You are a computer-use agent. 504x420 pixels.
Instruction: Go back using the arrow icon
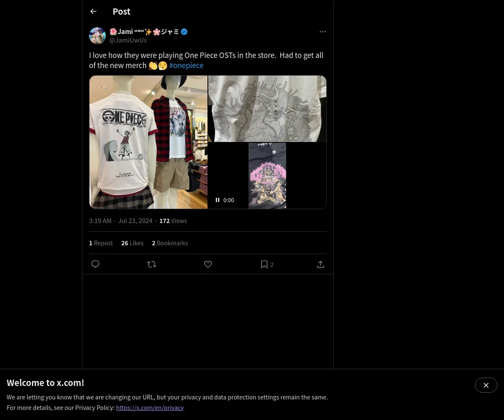coord(93,12)
